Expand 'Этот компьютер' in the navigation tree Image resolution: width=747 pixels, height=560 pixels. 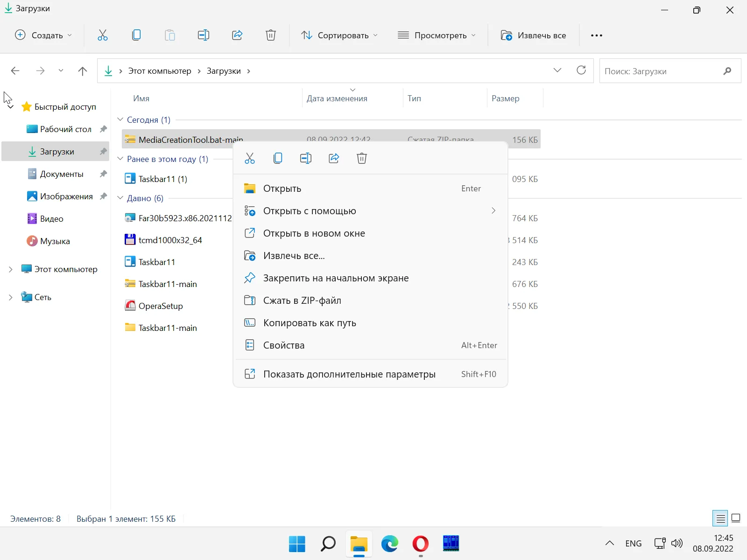[x=10, y=269]
